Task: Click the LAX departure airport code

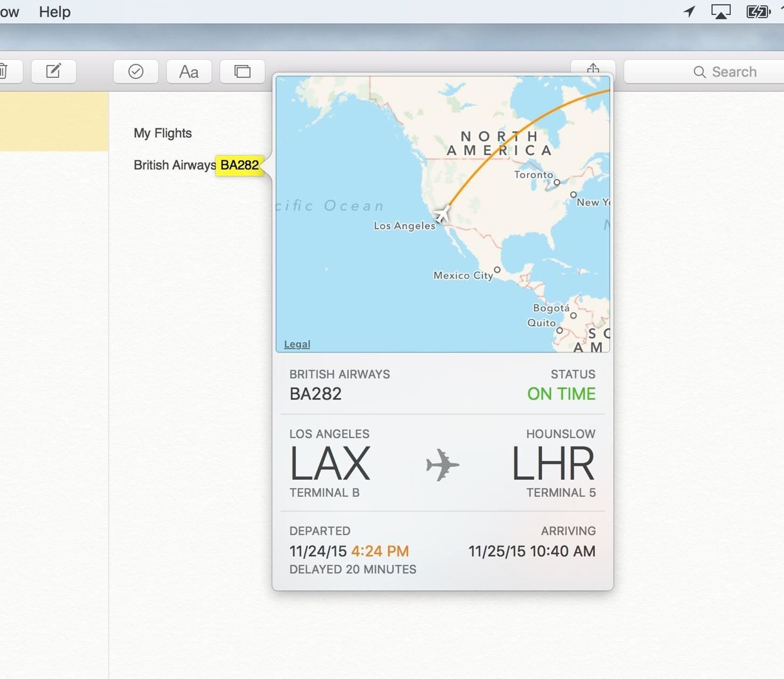Action: tap(330, 464)
